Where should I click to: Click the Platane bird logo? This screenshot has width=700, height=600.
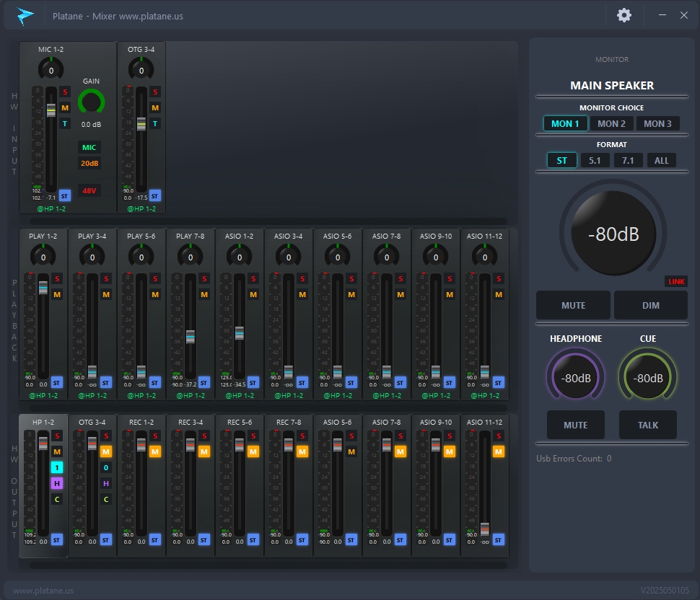25,16
